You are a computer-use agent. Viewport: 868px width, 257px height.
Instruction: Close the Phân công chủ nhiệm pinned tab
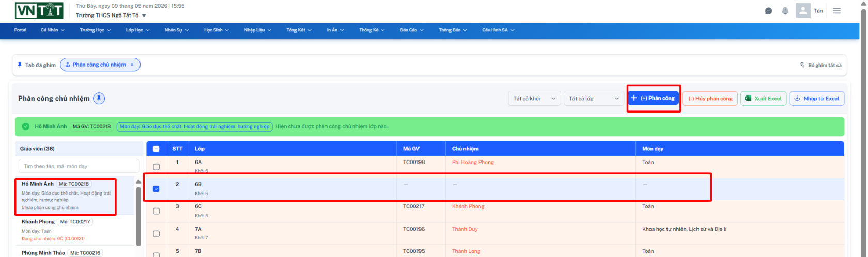point(132,65)
